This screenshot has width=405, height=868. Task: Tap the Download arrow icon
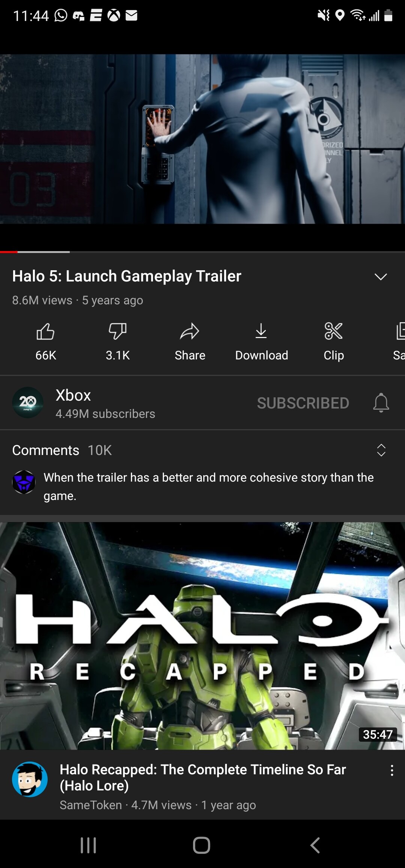(261, 332)
